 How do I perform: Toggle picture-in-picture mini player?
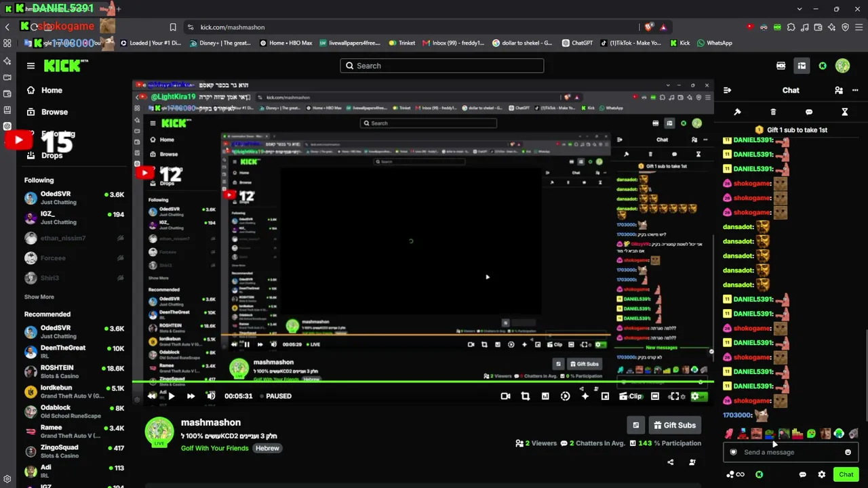click(x=605, y=396)
